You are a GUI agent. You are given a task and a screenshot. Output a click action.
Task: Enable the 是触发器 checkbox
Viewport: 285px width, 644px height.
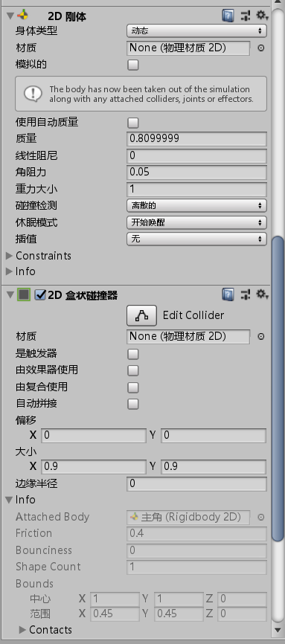click(x=133, y=354)
